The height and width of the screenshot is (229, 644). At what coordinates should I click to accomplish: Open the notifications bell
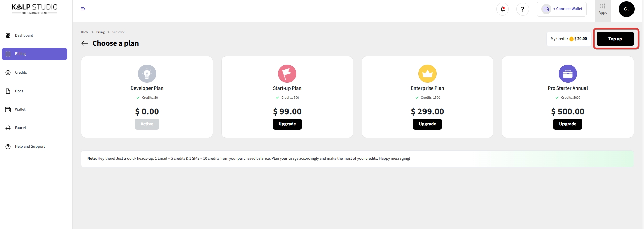[502, 9]
